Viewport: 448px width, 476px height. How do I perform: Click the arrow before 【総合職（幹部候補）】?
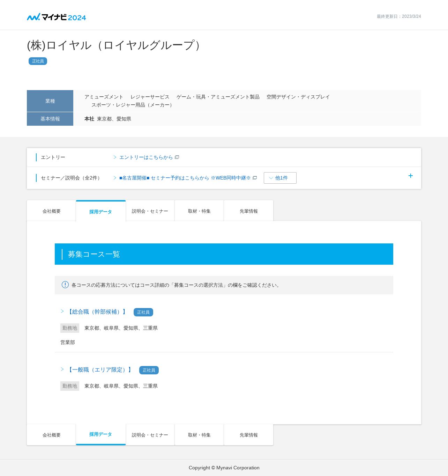click(x=62, y=311)
